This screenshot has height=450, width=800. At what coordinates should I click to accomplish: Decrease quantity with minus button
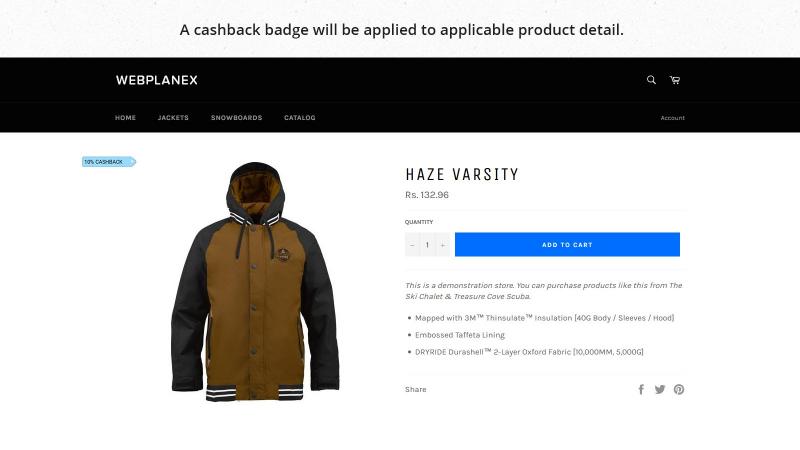pos(412,245)
